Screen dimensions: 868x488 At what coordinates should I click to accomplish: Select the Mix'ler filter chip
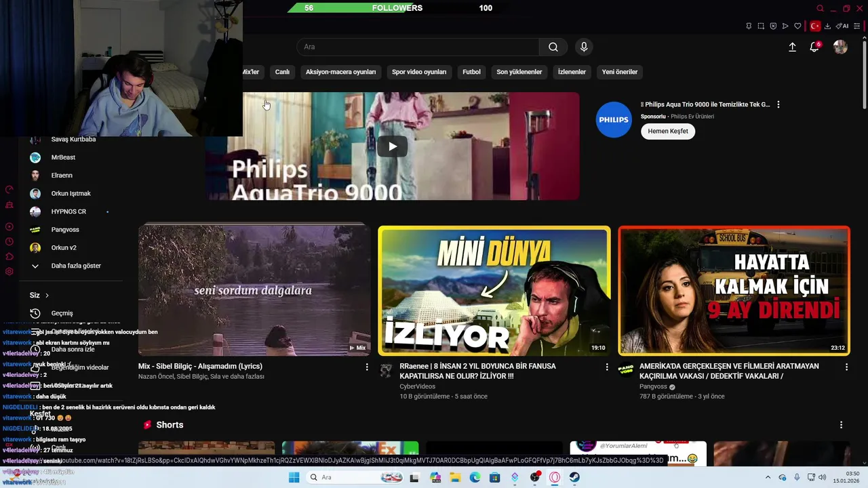click(x=250, y=72)
